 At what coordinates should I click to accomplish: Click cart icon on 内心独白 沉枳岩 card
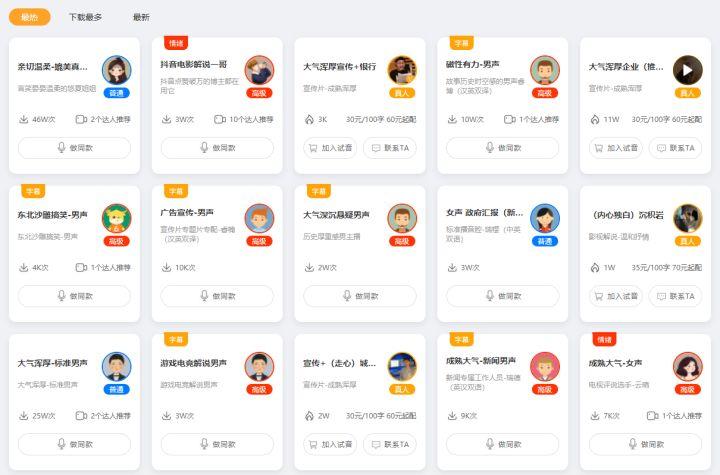[x=599, y=296]
